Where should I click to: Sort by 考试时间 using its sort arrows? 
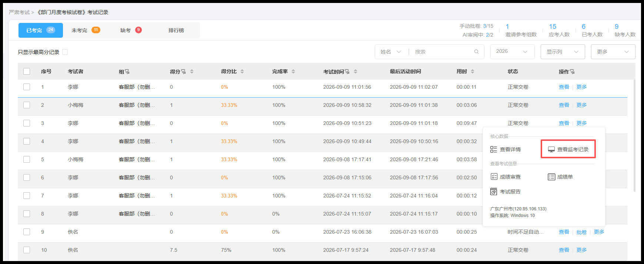tap(356, 72)
